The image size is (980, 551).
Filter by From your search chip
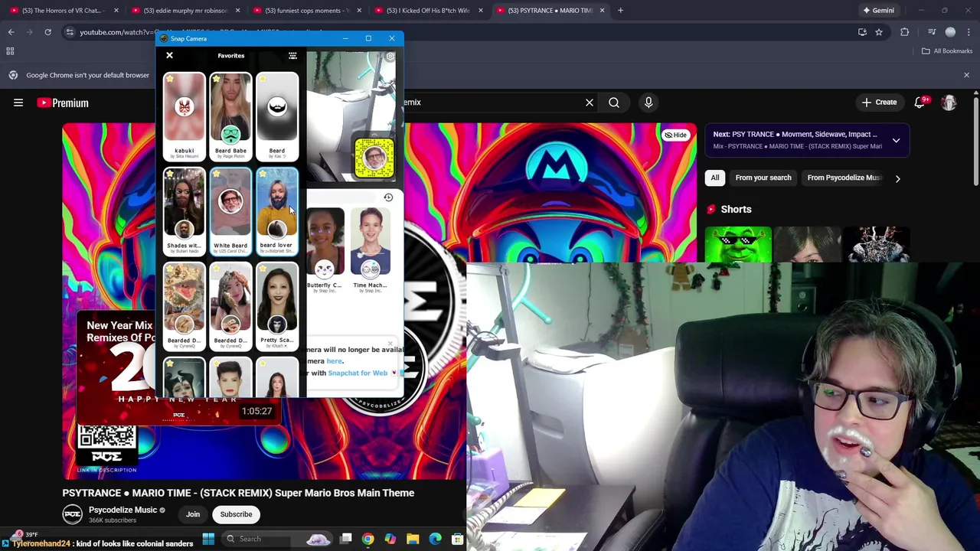(x=763, y=178)
